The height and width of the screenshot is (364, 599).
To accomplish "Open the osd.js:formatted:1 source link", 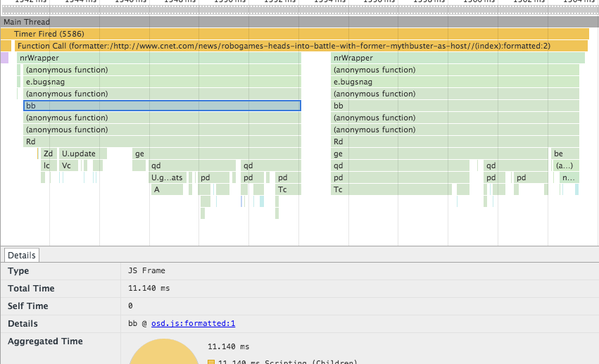I will point(193,323).
